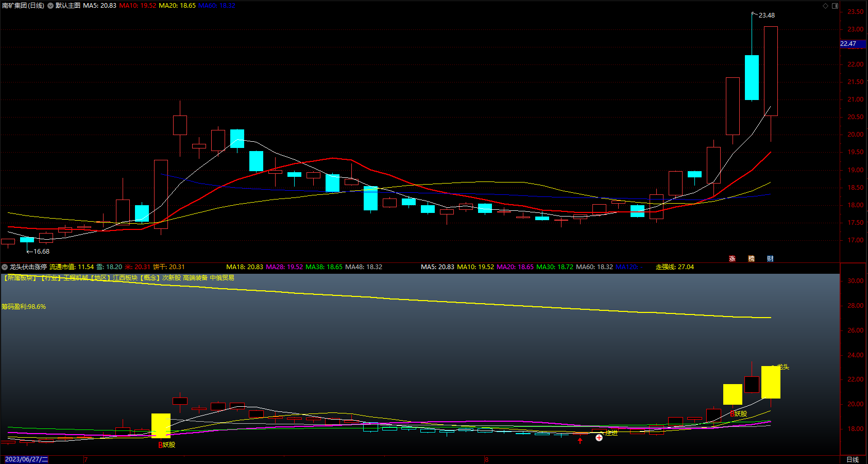The width and height of the screenshot is (868, 464).
Task: Click the MA48: 18.32 label
Action: pos(364,267)
